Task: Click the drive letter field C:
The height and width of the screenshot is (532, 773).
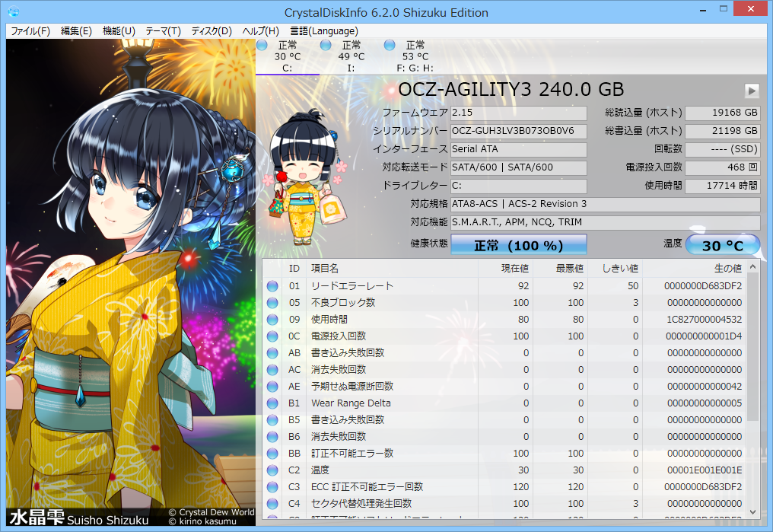Action: (519, 186)
